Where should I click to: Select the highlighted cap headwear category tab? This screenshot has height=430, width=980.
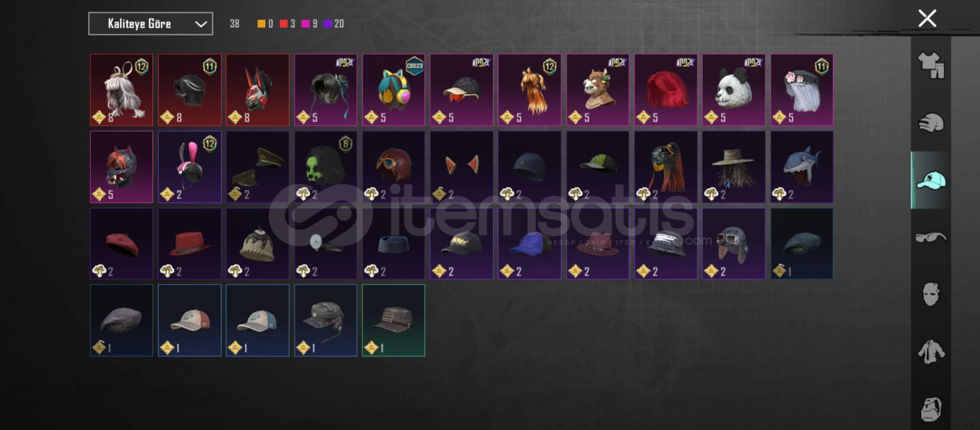click(x=930, y=180)
